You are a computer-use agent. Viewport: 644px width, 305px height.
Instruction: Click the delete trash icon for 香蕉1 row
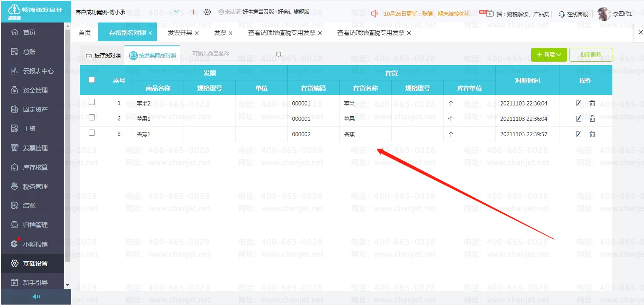point(592,134)
